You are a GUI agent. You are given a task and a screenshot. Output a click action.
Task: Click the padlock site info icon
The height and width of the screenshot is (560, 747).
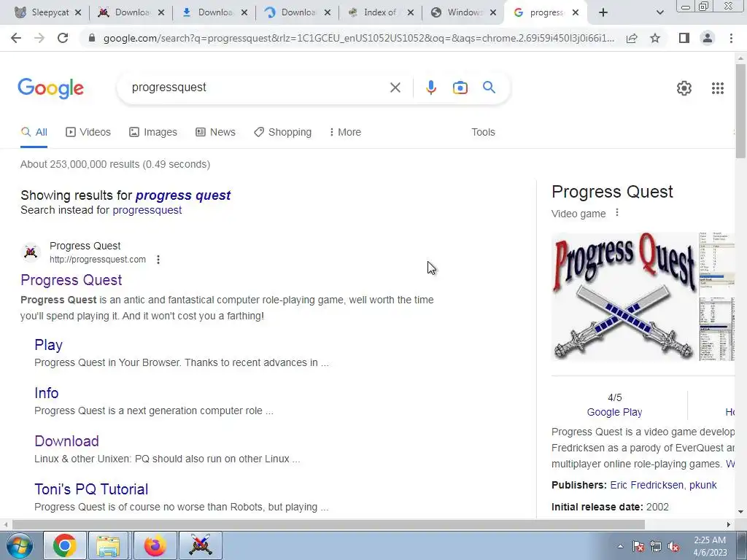point(92,38)
